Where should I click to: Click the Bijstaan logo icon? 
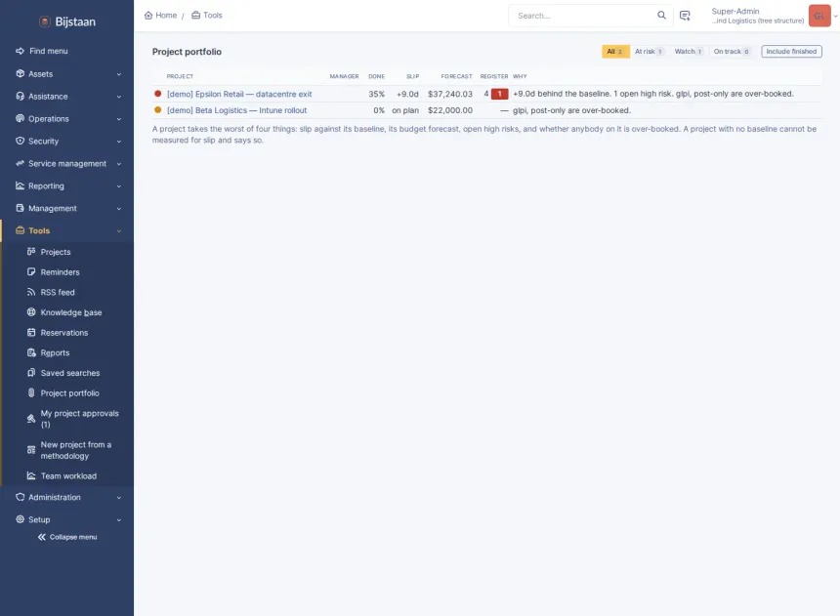click(x=45, y=21)
